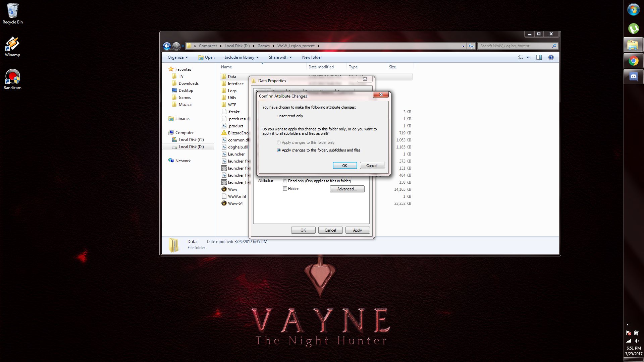Viewport: 644px width, 362px height.
Task: Open uTorrent from the taskbar
Action: [x=633, y=28]
